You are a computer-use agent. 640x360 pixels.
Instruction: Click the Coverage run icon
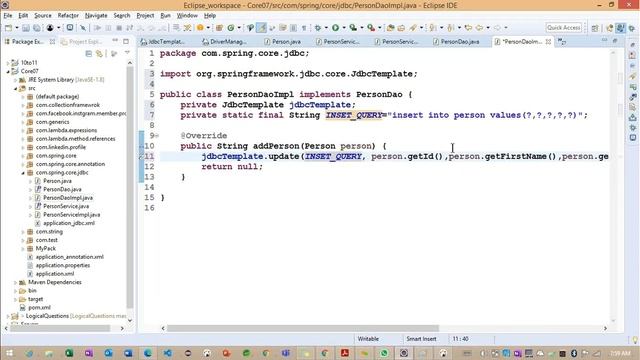pos(353,28)
